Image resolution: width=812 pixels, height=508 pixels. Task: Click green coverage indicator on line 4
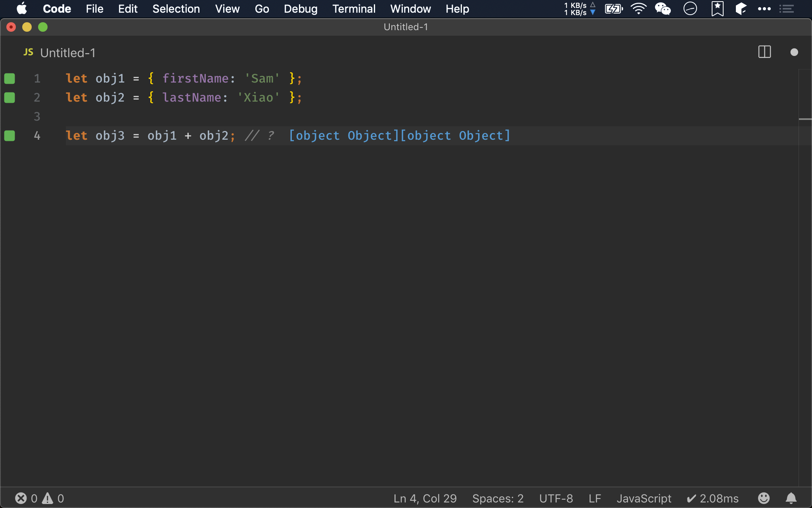10,136
